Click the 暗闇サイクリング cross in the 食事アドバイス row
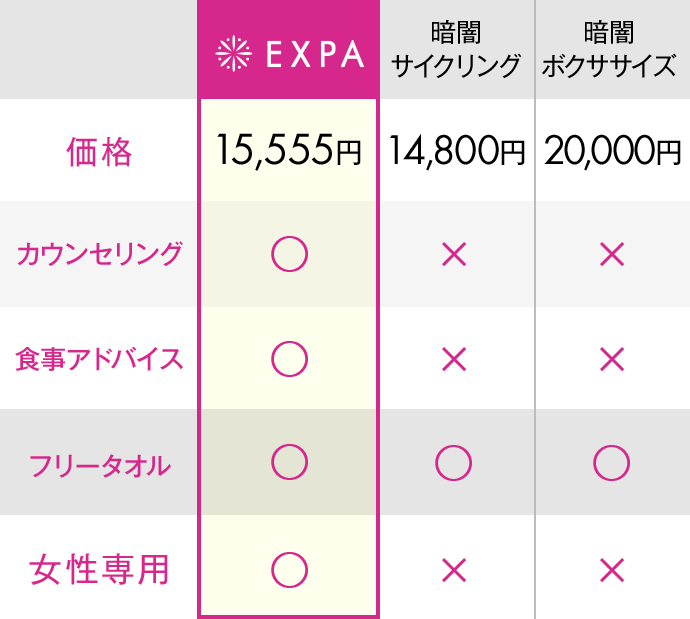 [x=454, y=359]
